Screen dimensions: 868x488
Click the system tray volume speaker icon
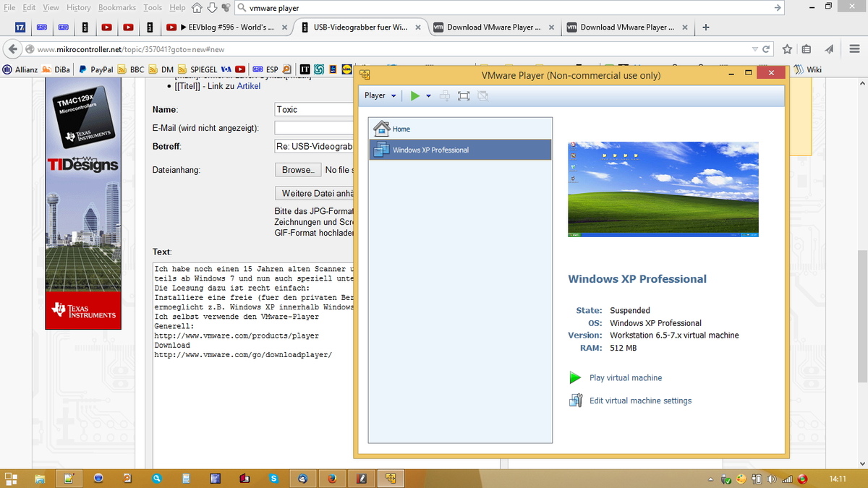(x=771, y=479)
